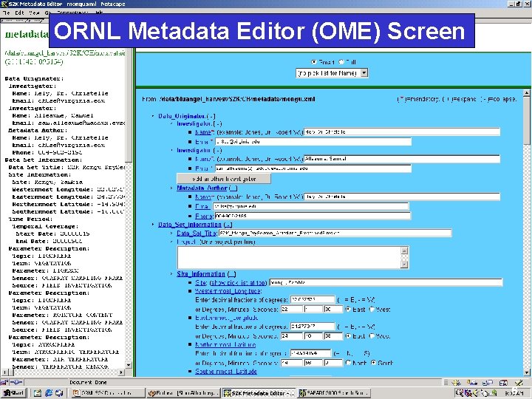Click the first quick launch icon beside Start
Image resolution: width=532 pixels, height=399 pixels.
38,393
